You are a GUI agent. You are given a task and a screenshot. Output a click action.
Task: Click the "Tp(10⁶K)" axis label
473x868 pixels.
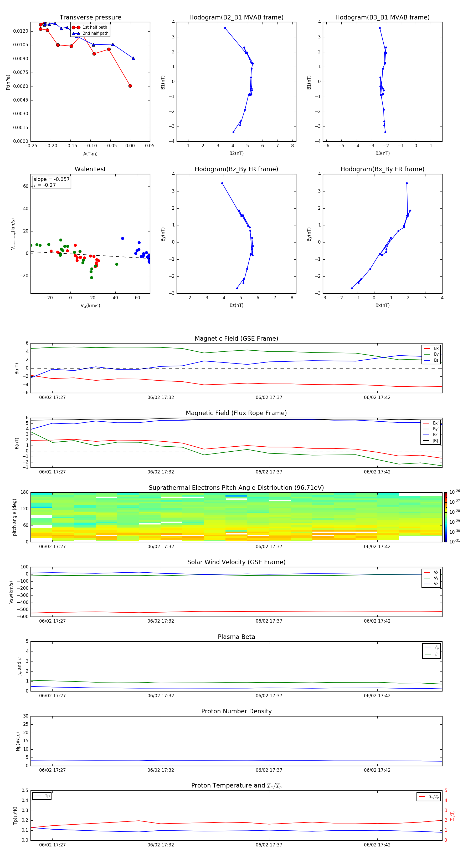(15, 816)
